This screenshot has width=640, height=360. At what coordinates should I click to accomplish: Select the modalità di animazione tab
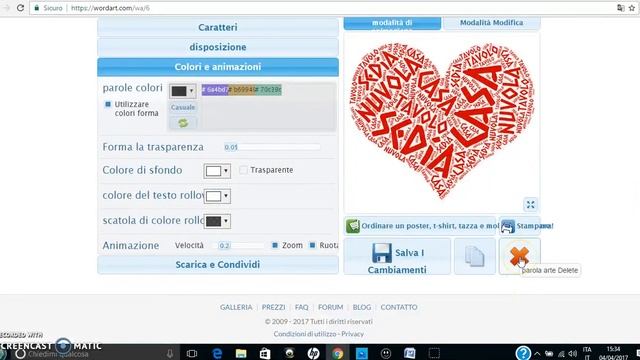392,23
